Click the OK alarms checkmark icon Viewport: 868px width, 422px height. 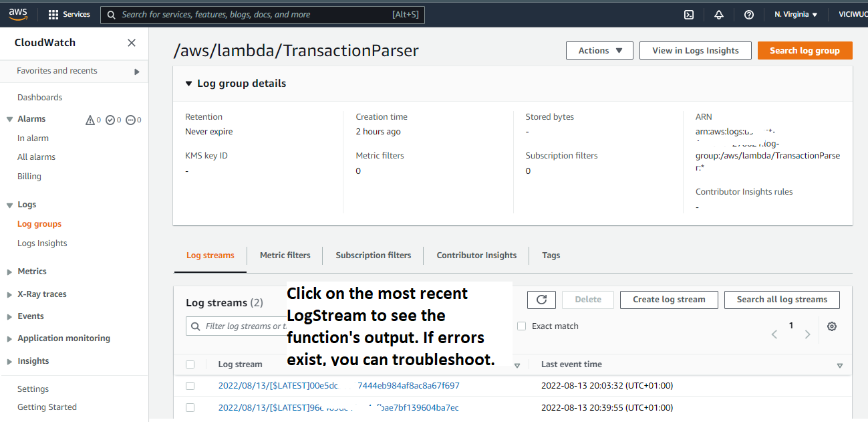(110, 120)
